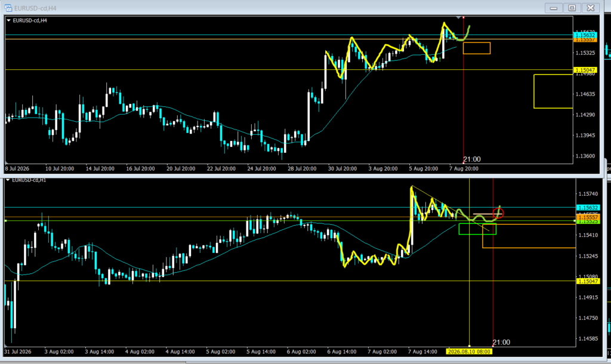Click the 1.14290 price on H4 scale
The image size is (611, 364).
pos(585,115)
